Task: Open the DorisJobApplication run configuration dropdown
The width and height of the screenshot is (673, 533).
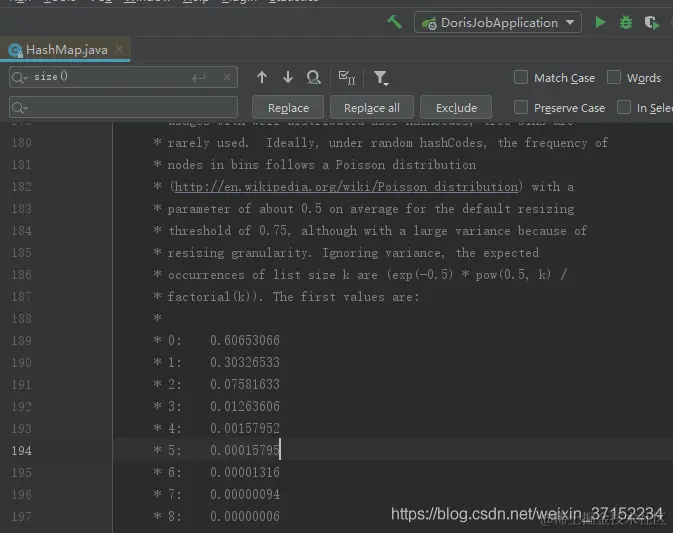Action: [498, 22]
